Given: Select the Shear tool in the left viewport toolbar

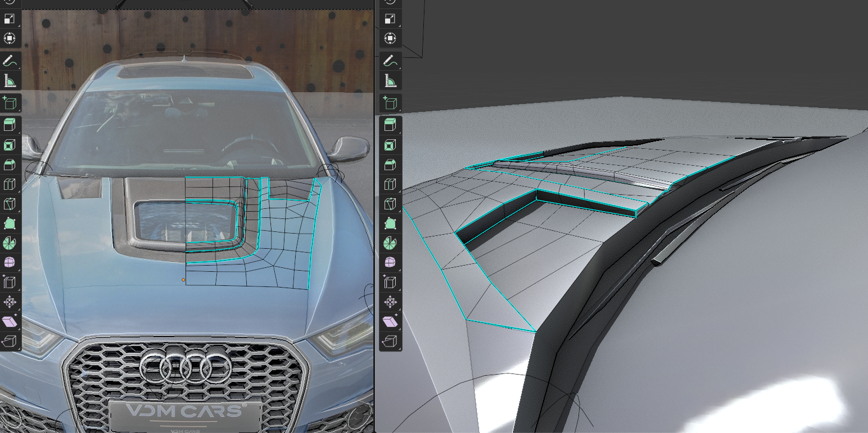Looking at the screenshot, I should click(10, 322).
